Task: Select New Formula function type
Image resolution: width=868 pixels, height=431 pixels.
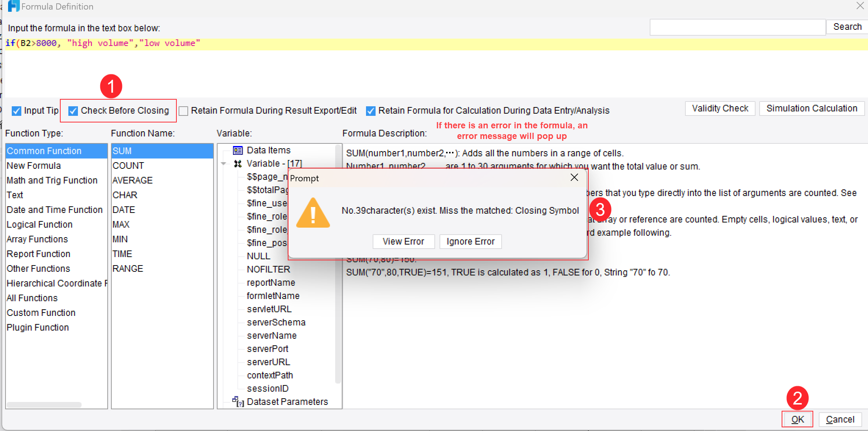Action: click(56, 166)
